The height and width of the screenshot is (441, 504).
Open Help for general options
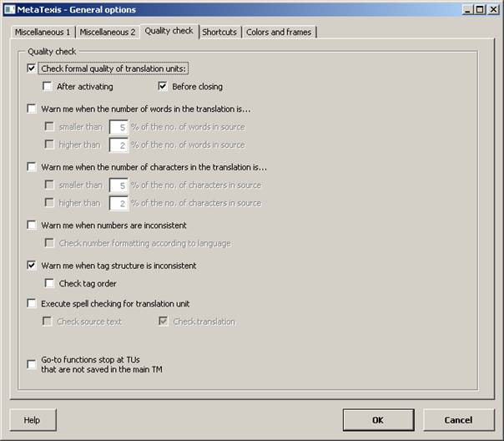coord(33,420)
